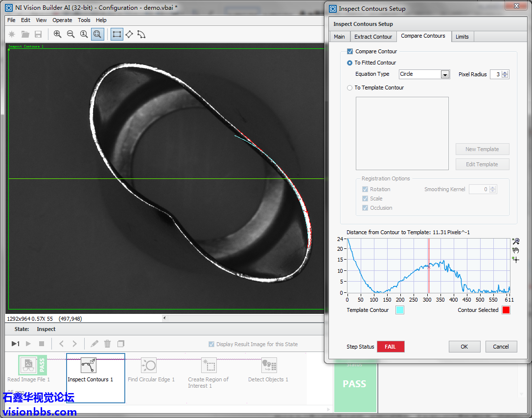Click the red Contour Selected color swatch
The width and height of the screenshot is (532, 418).
pos(506,310)
